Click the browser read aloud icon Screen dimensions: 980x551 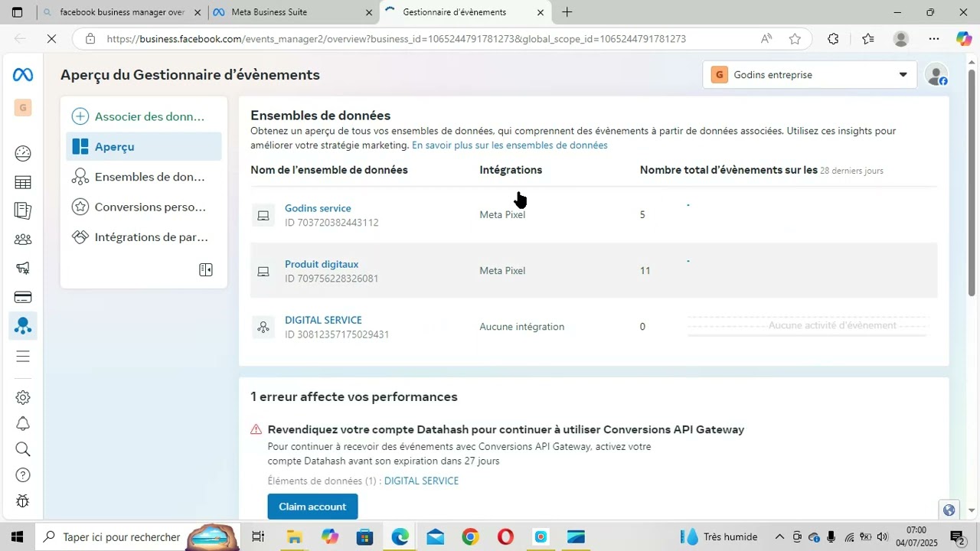pos(766,39)
